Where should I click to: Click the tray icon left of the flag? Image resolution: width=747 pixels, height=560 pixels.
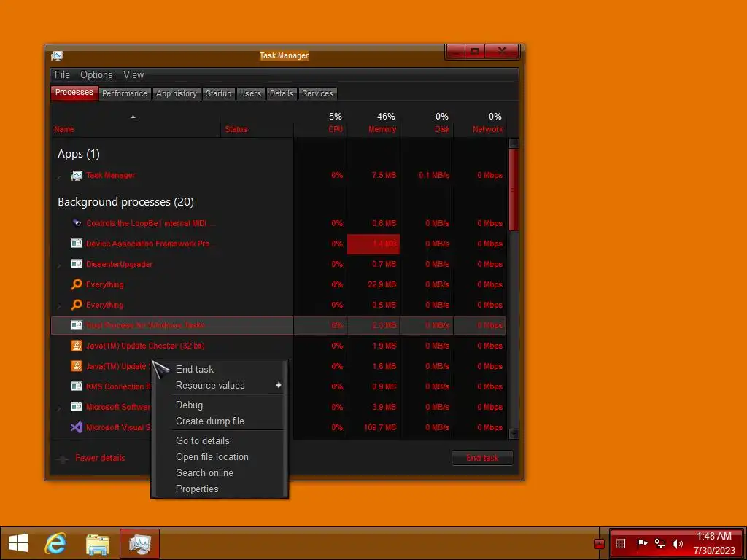tap(621, 543)
